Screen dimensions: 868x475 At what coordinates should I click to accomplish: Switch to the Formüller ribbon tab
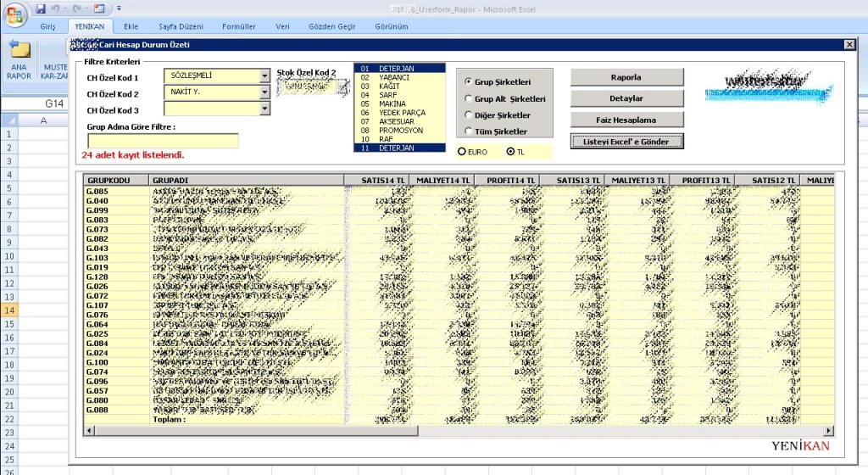(238, 26)
